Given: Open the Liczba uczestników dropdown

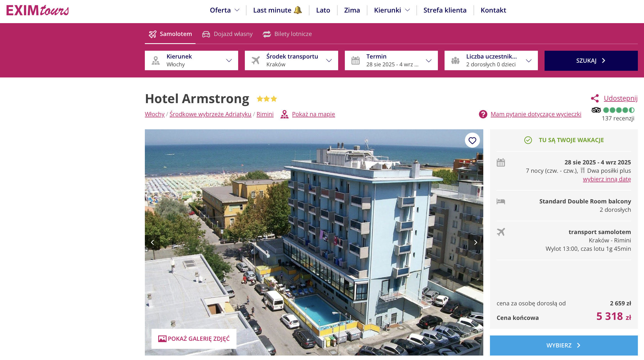Looking at the screenshot, I should [x=491, y=60].
